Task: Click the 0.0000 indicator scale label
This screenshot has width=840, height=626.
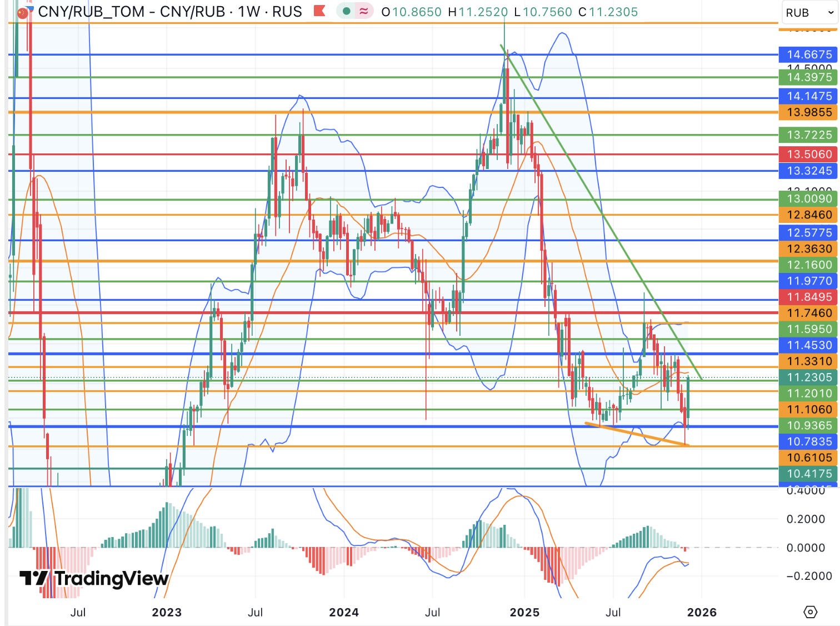Action: (806, 548)
